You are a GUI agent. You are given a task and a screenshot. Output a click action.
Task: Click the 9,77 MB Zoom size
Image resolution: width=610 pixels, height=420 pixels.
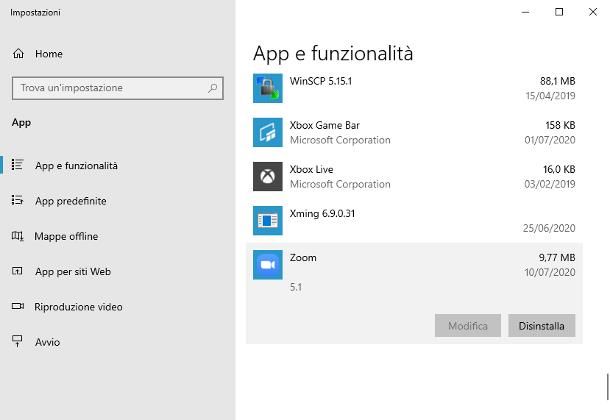(x=557, y=258)
